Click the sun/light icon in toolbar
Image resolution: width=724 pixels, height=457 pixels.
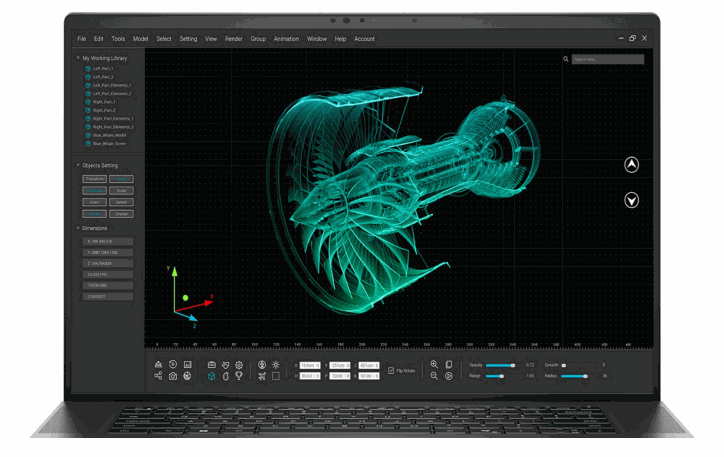pos(276,365)
